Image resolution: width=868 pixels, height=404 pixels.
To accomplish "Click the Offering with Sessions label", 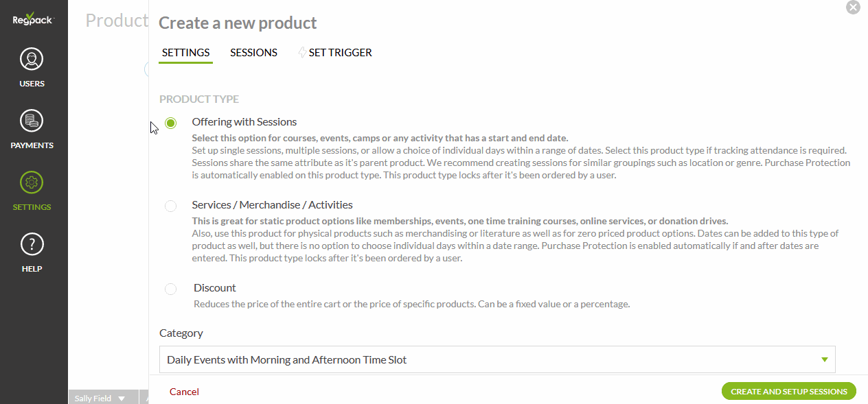I will click(244, 122).
